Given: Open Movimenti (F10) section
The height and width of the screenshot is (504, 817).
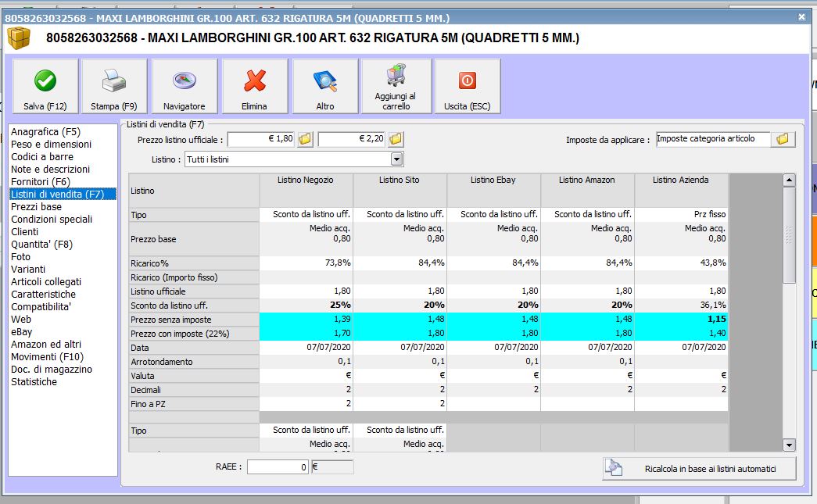Looking at the screenshot, I should 48,356.
